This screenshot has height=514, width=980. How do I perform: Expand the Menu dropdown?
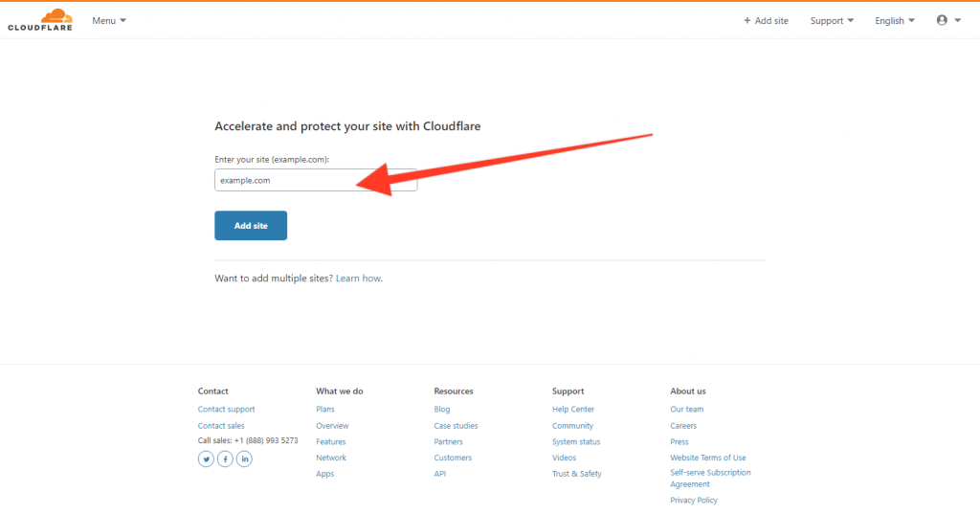tap(109, 21)
